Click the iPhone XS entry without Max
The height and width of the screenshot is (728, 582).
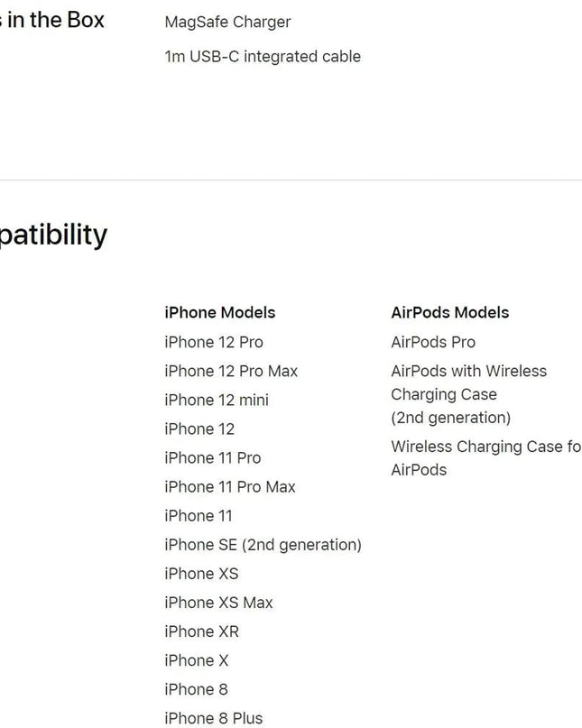click(201, 574)
